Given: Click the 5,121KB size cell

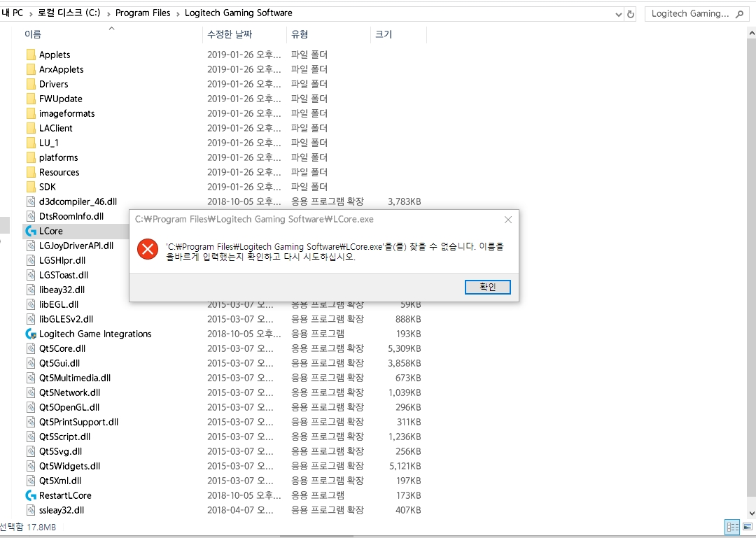Looking at the screenshot, I should coord(405,466).
